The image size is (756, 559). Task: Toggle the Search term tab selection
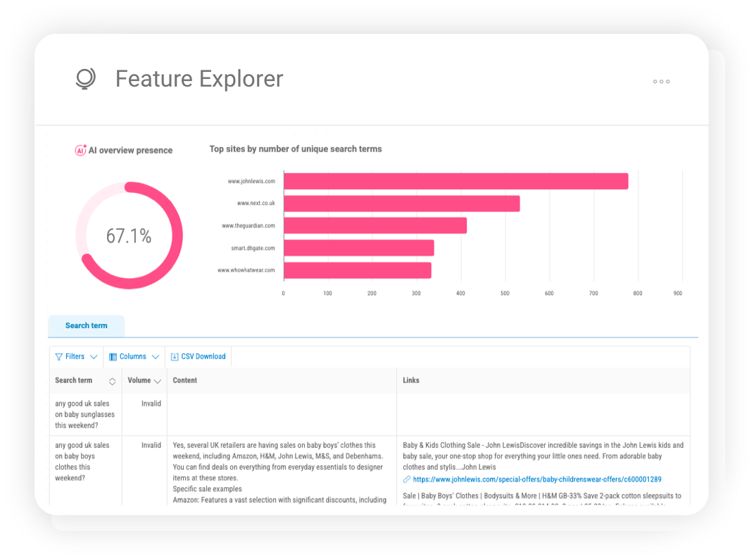click(x=86, y=325)
